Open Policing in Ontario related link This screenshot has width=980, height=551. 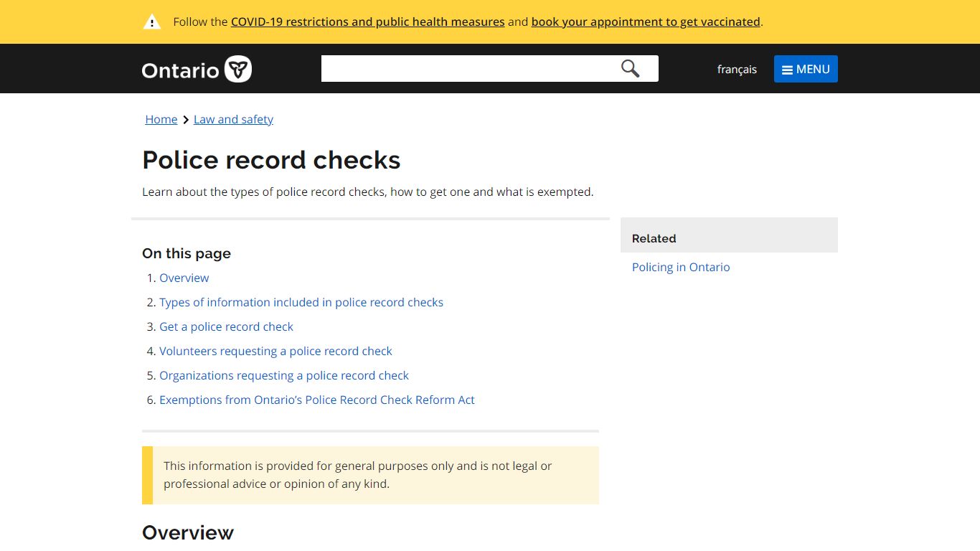(681, 268)
